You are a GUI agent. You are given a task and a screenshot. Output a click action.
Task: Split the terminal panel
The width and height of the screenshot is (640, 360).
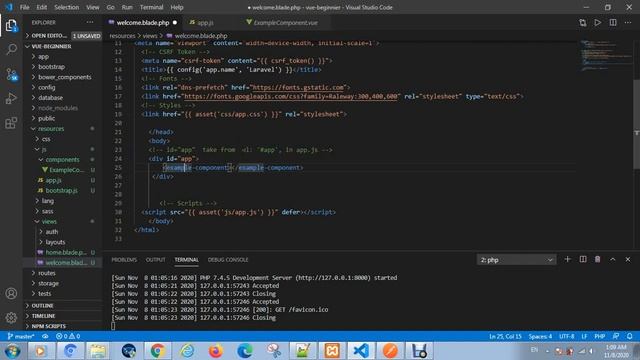coord(583,260)
